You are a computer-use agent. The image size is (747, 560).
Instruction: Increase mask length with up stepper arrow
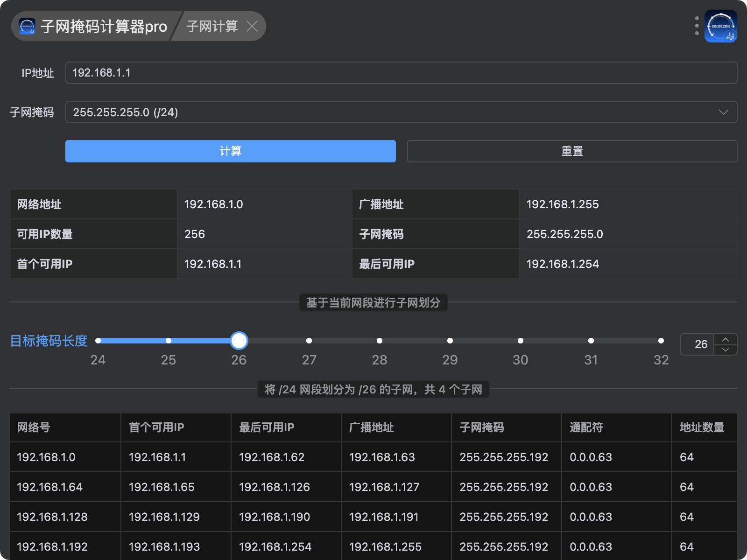(x=726, y=339)
